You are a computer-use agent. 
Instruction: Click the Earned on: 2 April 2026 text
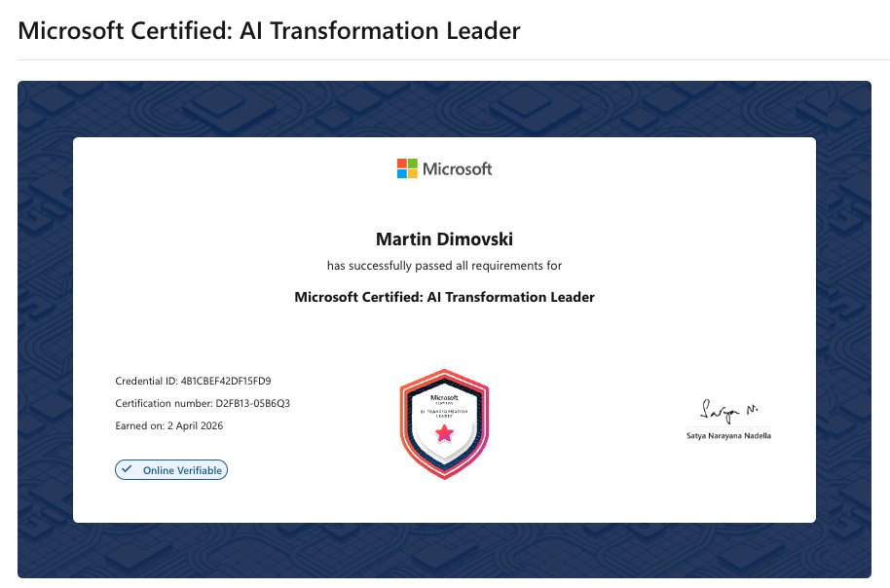[169, 425]
